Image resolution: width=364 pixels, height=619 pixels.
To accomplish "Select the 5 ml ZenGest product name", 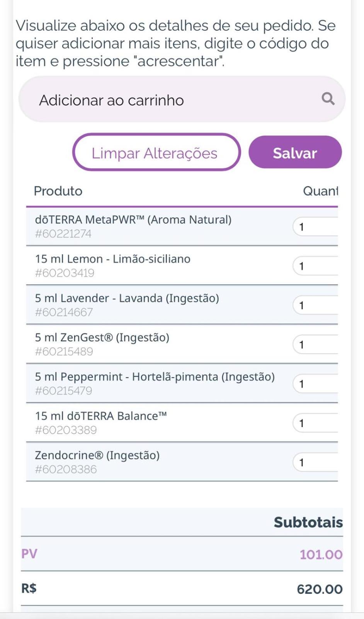I will [x=102, y=337].
